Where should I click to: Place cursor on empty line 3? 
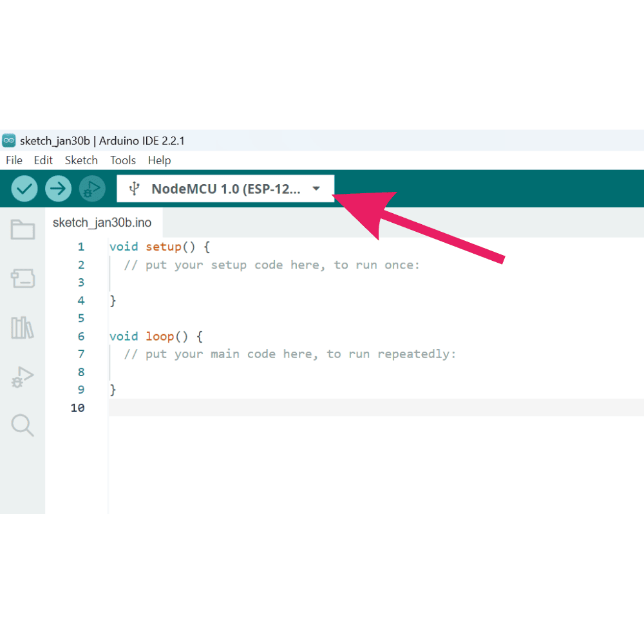point(376,283)
